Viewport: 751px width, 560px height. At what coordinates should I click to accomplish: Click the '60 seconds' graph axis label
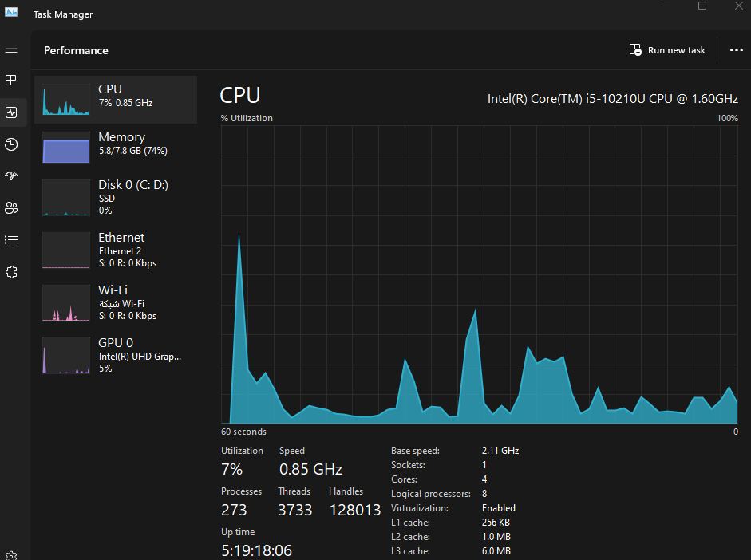(243, 432)
